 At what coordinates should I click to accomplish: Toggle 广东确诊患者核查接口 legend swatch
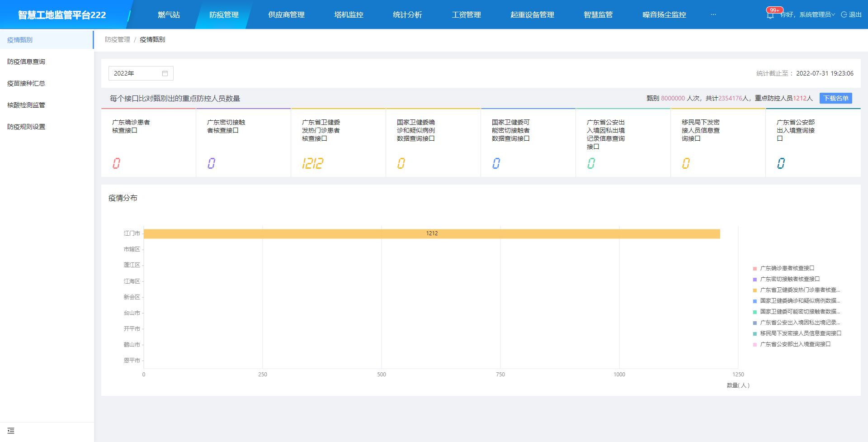click(755, 268)
